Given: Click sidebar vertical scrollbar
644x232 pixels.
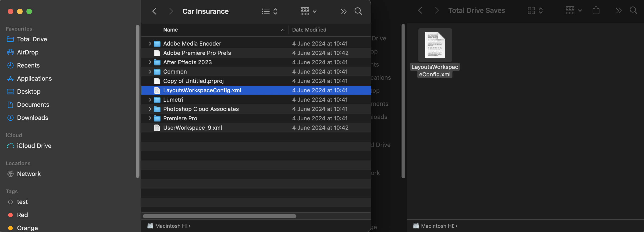Looking at the screenshot, I should pyautogui.click(x=137, y=101).
